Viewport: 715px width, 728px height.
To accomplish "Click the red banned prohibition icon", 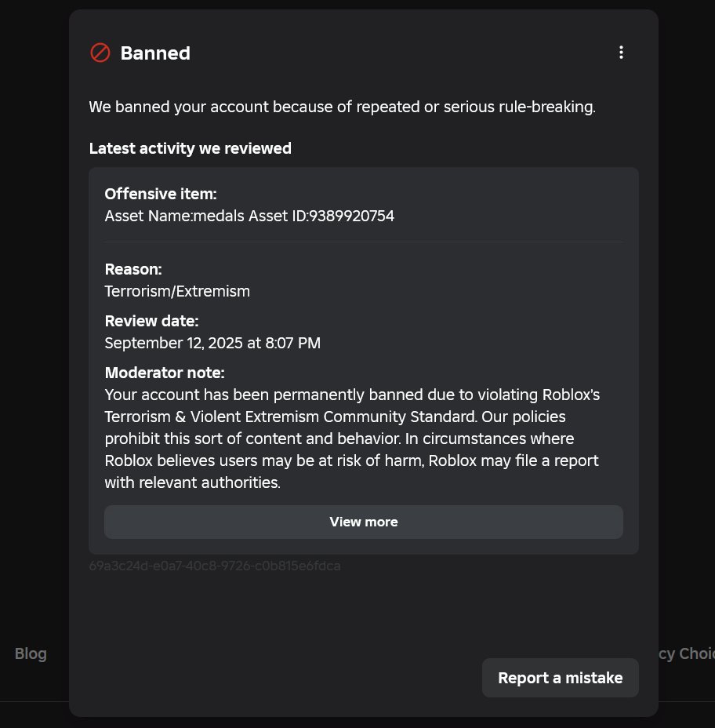I will [100, 53].
